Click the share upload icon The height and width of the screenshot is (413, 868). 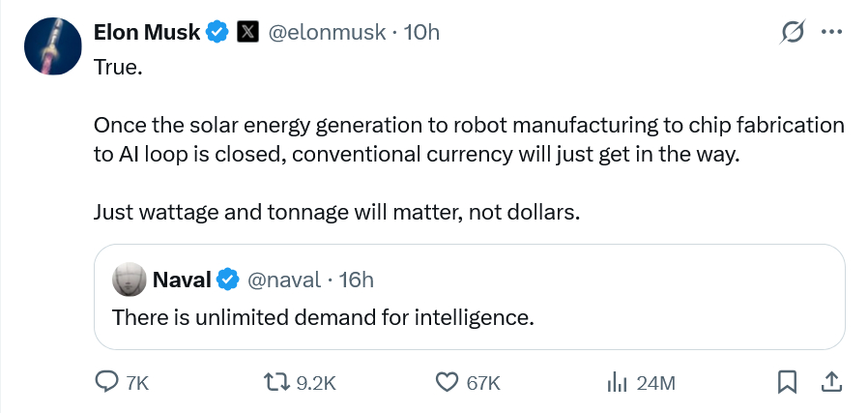[828, 383]
